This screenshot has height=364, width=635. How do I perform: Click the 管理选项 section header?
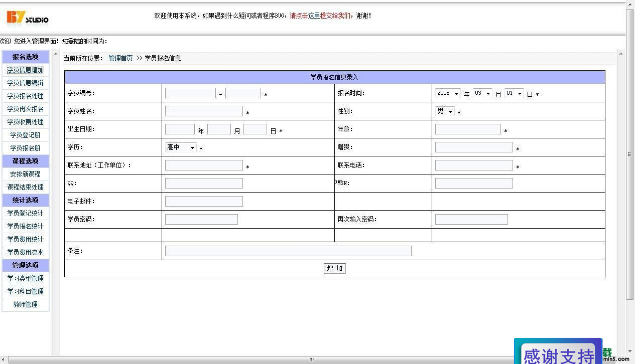point(26,265)
